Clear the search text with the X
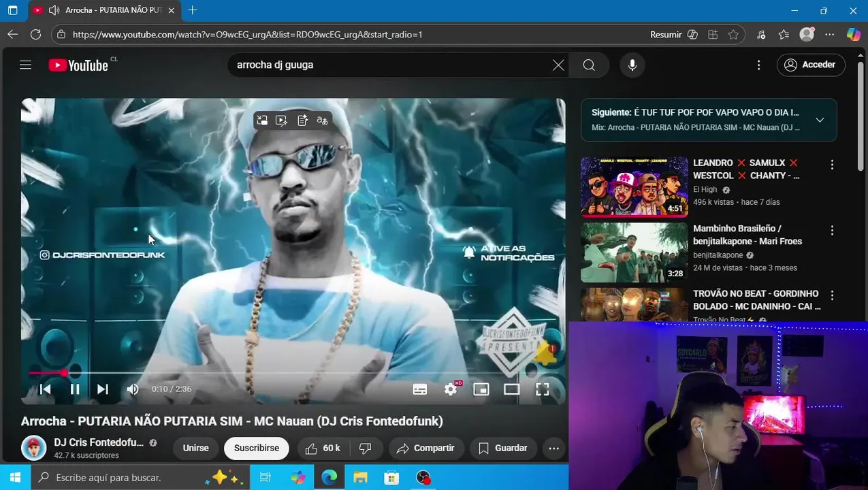The image size is (868, 490). 558,65
